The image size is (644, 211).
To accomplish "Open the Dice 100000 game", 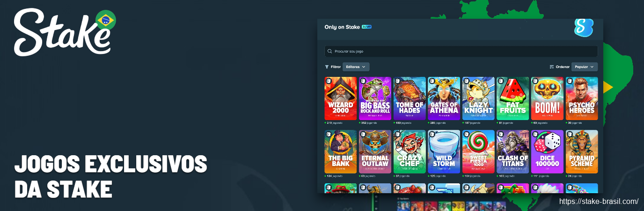I will coord(547,151).
